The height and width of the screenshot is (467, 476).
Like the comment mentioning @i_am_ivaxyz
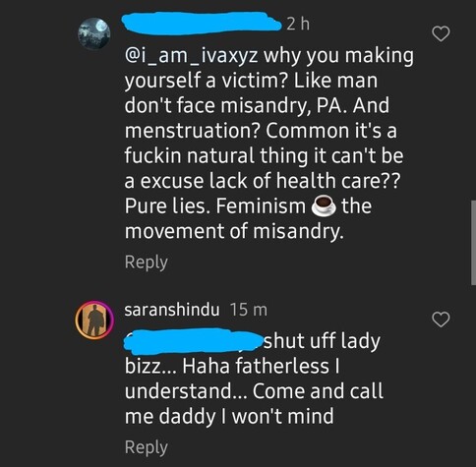tap(441, 33)
